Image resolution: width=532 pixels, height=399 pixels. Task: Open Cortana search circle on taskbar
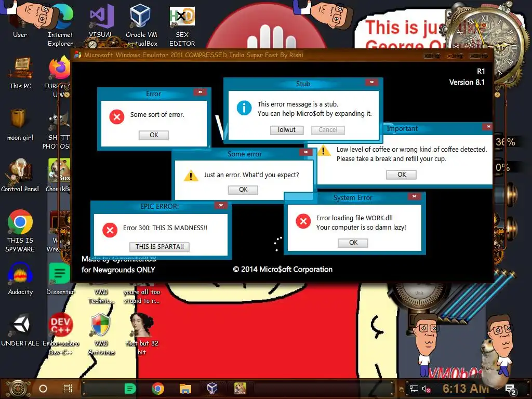43,389
